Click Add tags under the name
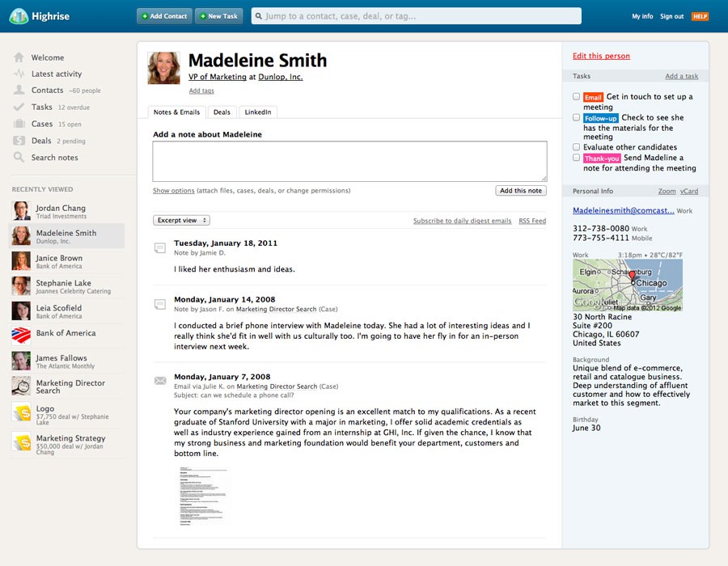The image size is (728, 566). tap(201, 91)
